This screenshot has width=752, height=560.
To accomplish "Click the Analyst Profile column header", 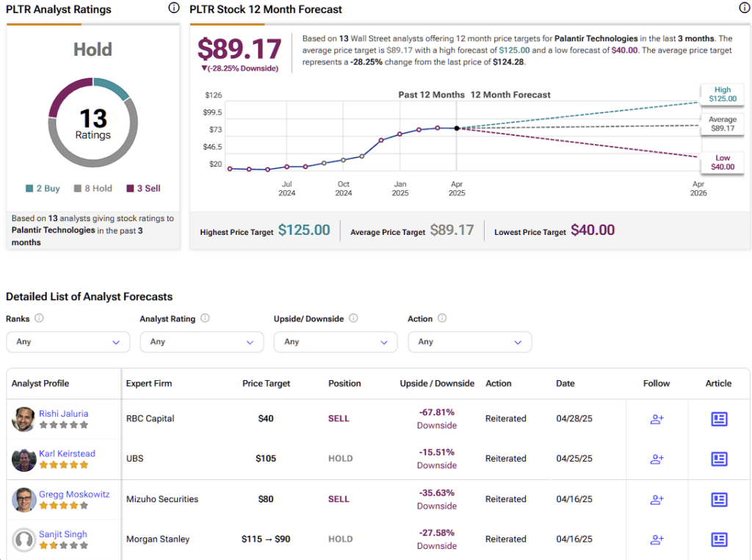I will click(40, 383).
